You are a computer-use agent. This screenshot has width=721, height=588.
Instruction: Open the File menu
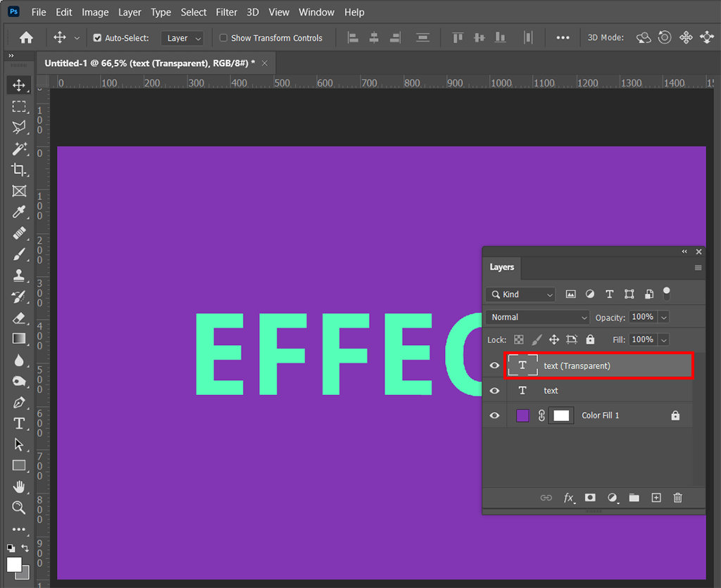coord(39,13)
